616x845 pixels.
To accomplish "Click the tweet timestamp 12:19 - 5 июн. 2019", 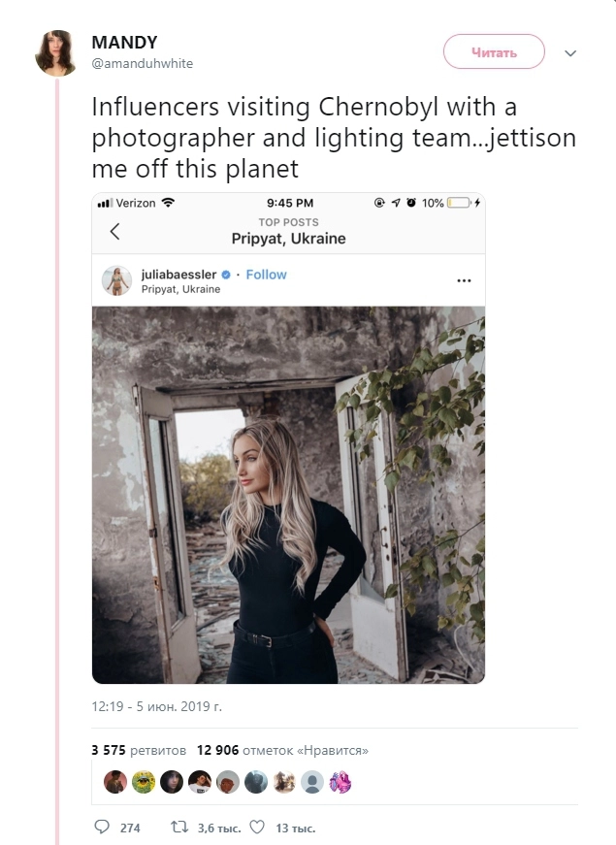I will (157, 706).
